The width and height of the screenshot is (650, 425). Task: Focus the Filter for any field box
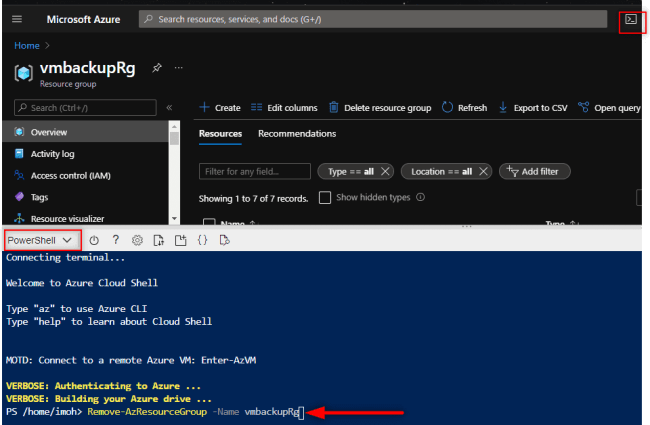tap(255, 172)
